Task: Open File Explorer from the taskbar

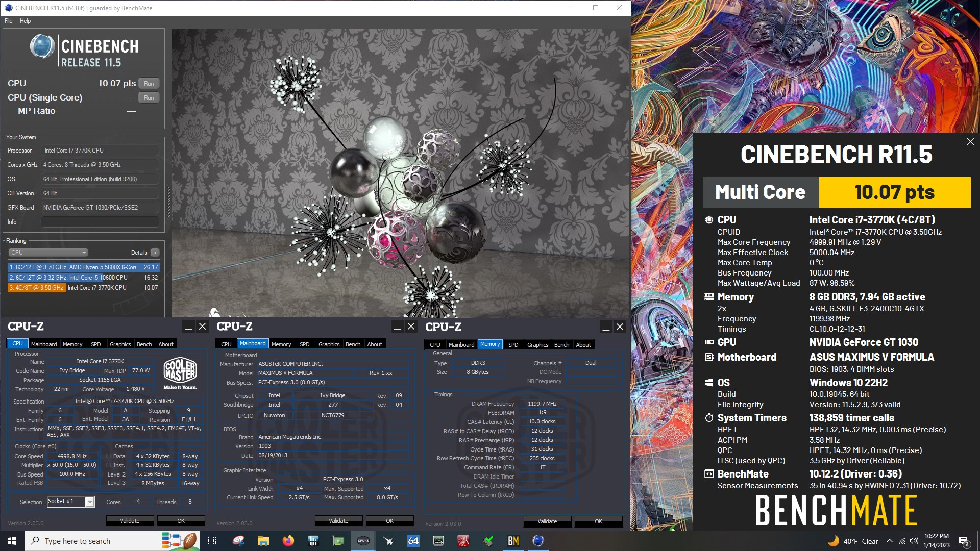Action: tap(263, 541)
